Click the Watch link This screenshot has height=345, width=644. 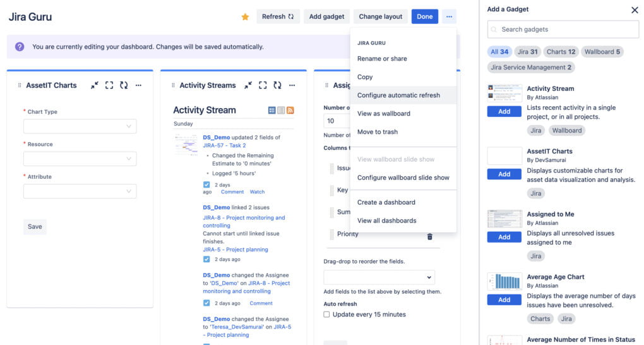click(x=257, y=192)
